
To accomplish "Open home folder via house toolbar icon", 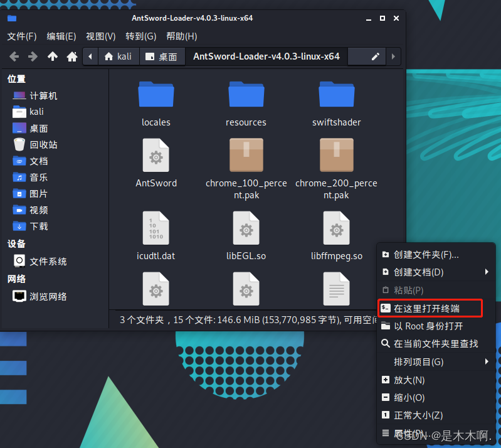I will click(72, 56).
